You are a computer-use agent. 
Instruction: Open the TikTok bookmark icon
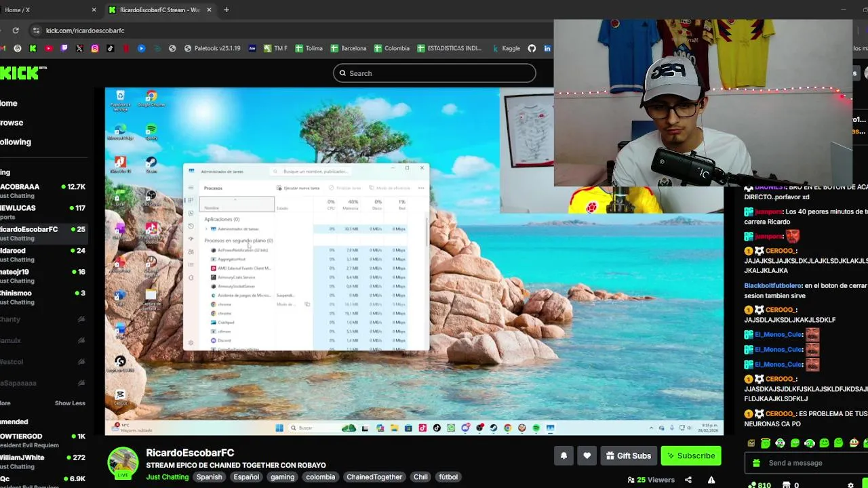[111, 49]
